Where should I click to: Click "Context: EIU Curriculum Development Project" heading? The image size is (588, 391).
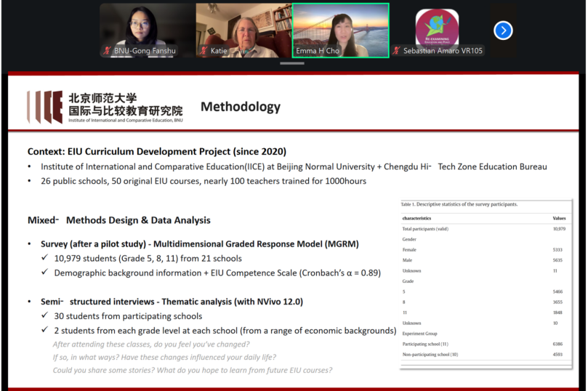(157, 152)
